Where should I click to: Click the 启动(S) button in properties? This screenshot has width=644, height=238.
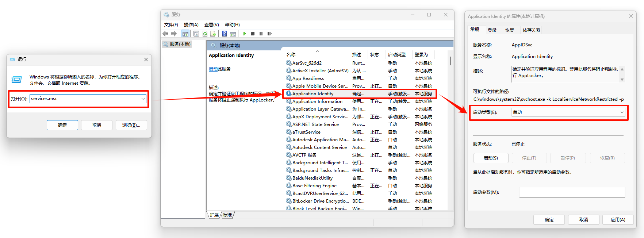(491, 158)
